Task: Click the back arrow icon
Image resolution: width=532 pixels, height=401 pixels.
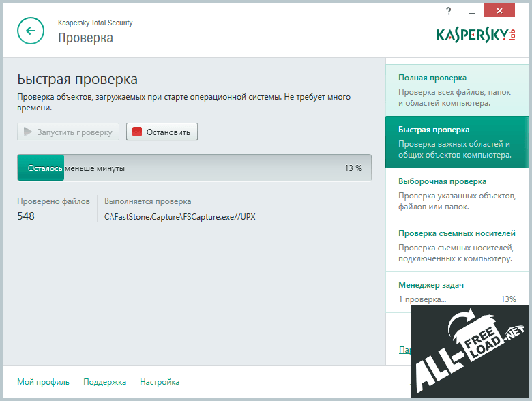Action: (31, 31)
